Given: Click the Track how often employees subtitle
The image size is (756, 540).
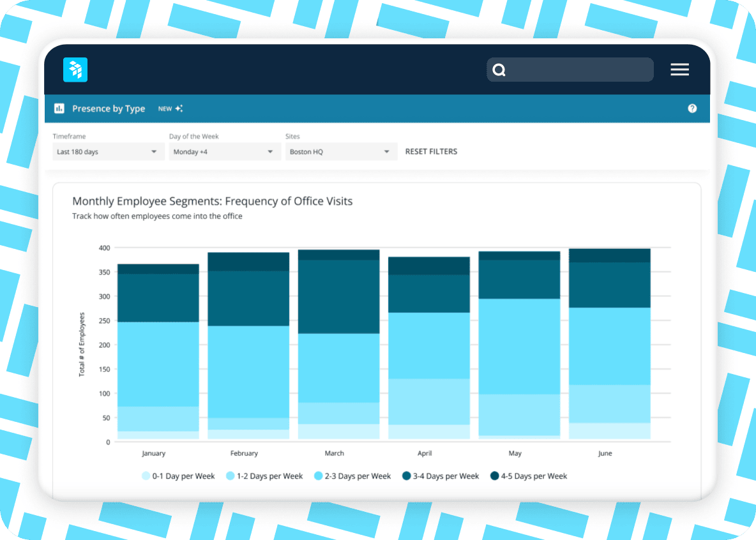Looking at the screenshot, I should (157, 216).
